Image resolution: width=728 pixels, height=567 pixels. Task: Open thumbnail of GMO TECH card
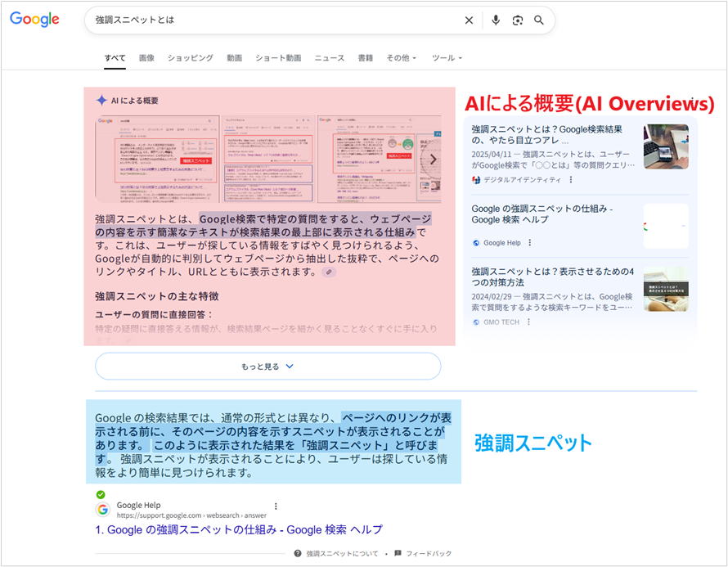[667, 289]
